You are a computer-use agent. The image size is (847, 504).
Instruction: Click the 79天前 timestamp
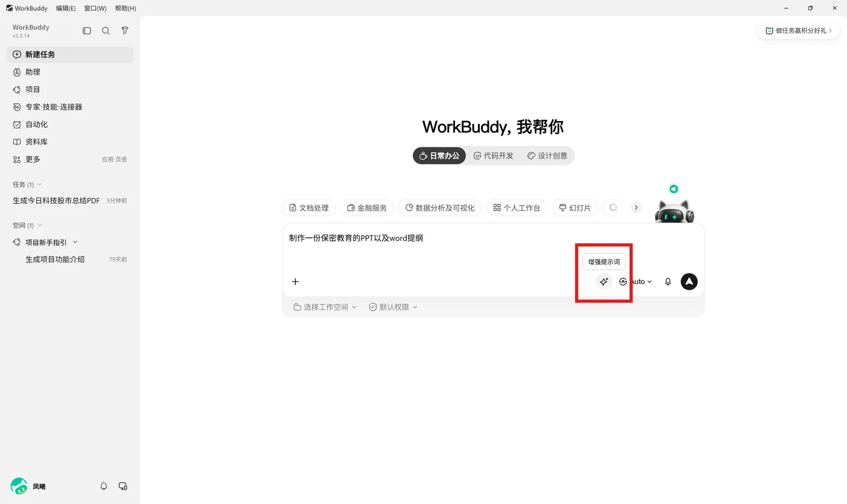[x=118, y=260]
